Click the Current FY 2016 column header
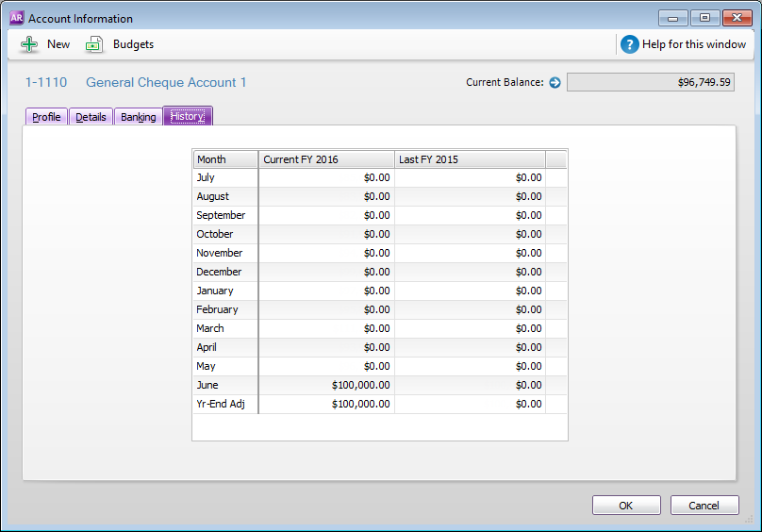762x532 pixels. tap(326, 159)
